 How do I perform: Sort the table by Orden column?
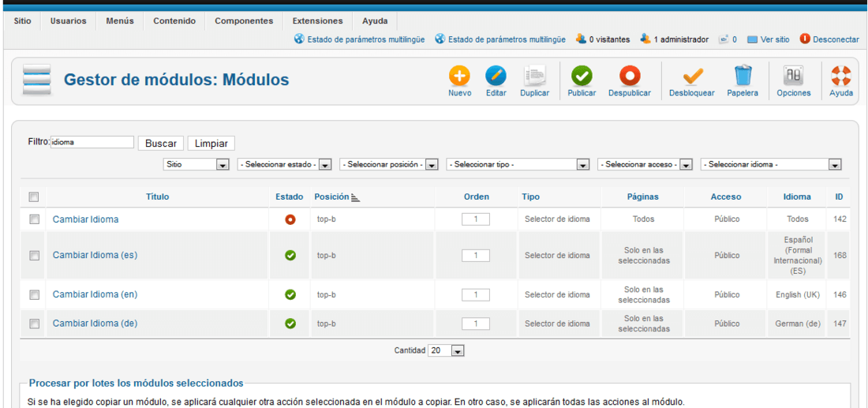(x=476, y=197)
